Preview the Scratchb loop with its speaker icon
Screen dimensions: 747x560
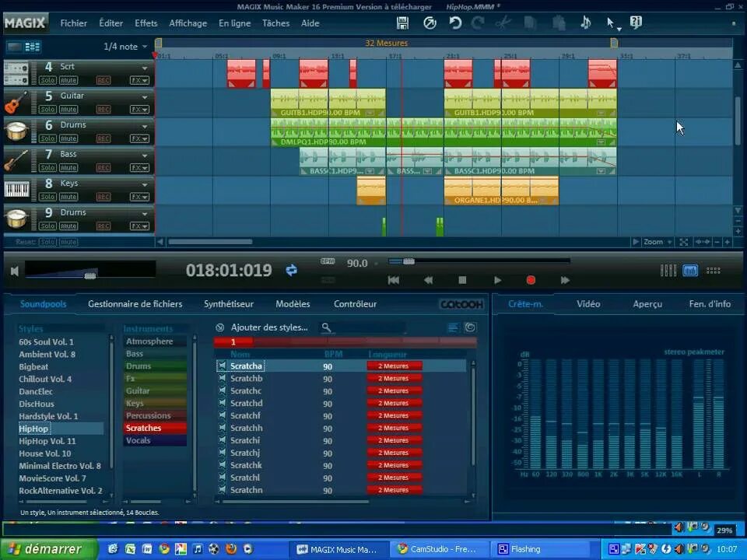point(222,378)
